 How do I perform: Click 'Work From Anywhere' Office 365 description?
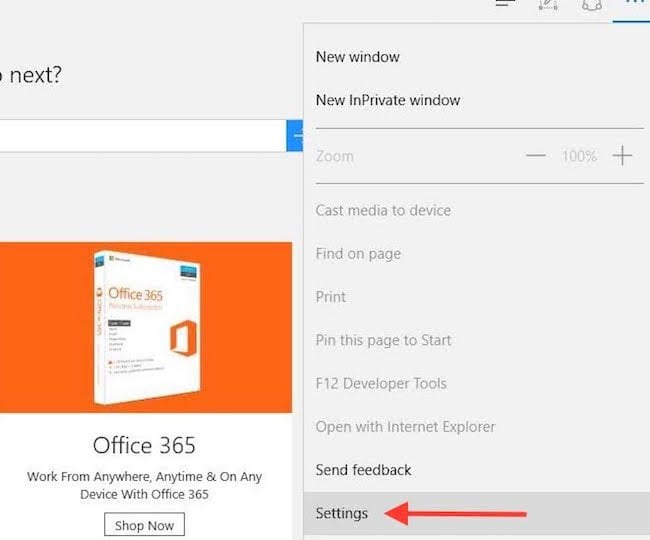[144, 485]
